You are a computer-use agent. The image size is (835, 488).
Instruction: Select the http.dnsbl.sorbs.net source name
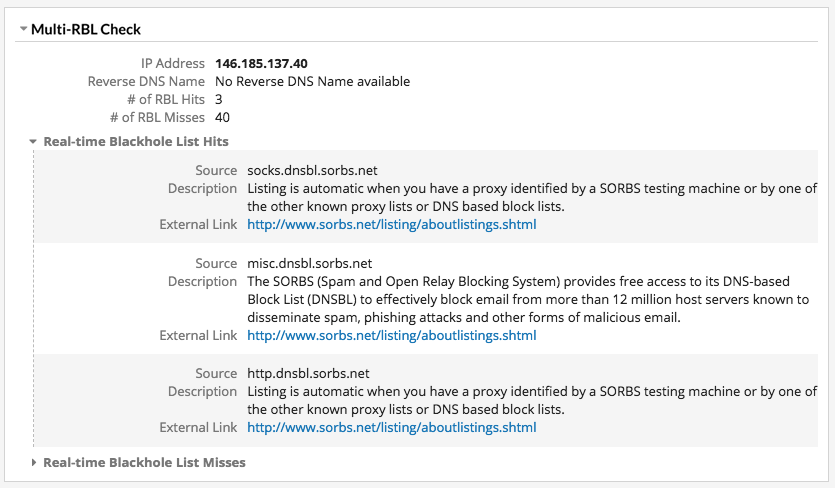pyautogui.click(x=308, y=374)
